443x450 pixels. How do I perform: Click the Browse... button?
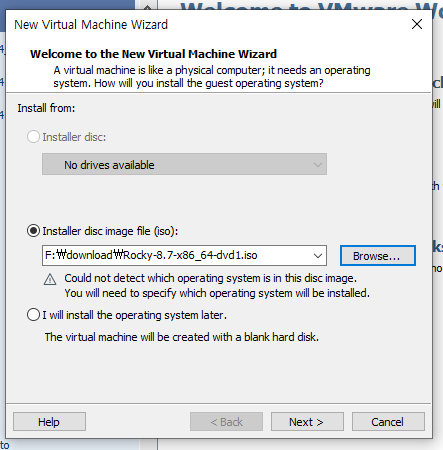coord(378,256)
